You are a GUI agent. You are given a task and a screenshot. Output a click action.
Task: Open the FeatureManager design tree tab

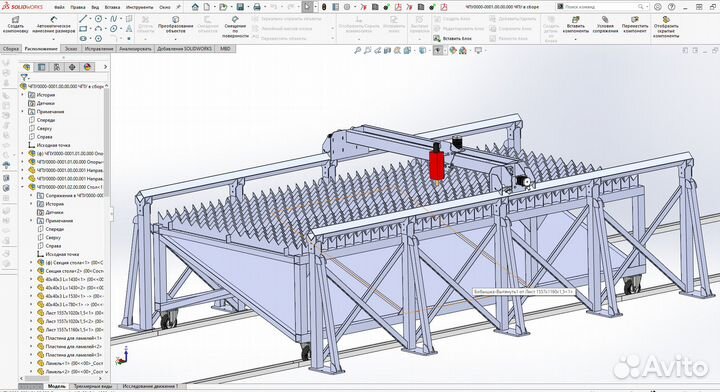coord(27,67)
